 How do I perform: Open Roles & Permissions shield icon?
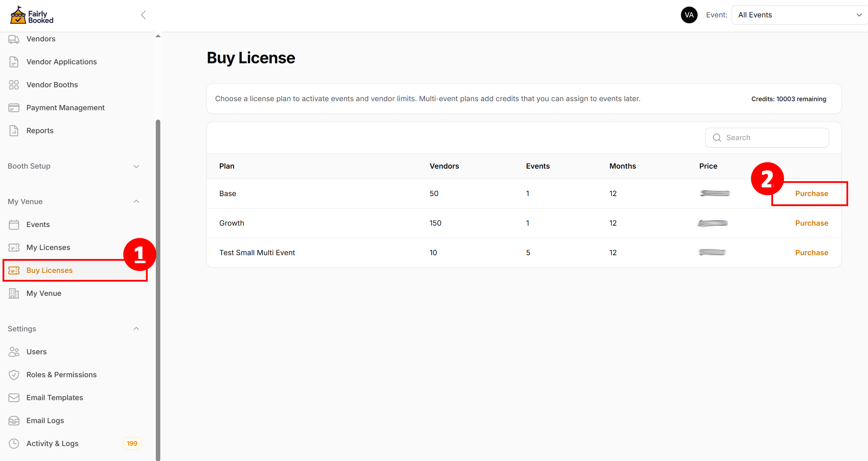[14, 375]
